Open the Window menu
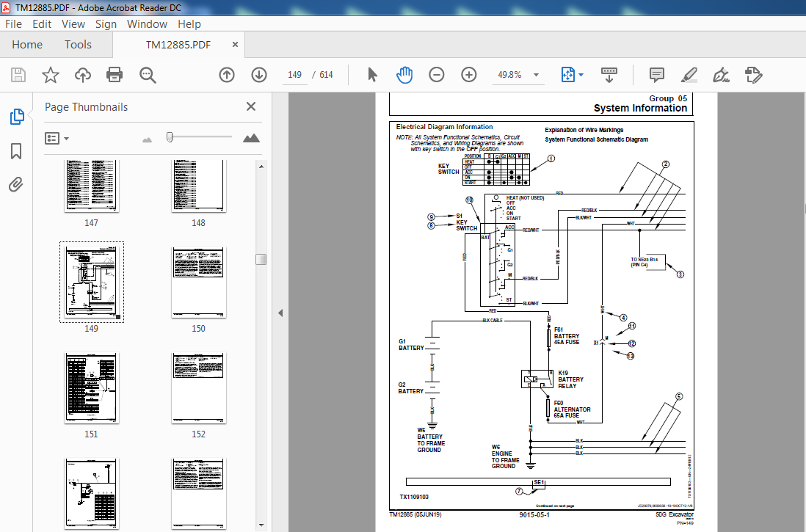The height and width of the screenshot is (532, 806). tap(147, 24)
